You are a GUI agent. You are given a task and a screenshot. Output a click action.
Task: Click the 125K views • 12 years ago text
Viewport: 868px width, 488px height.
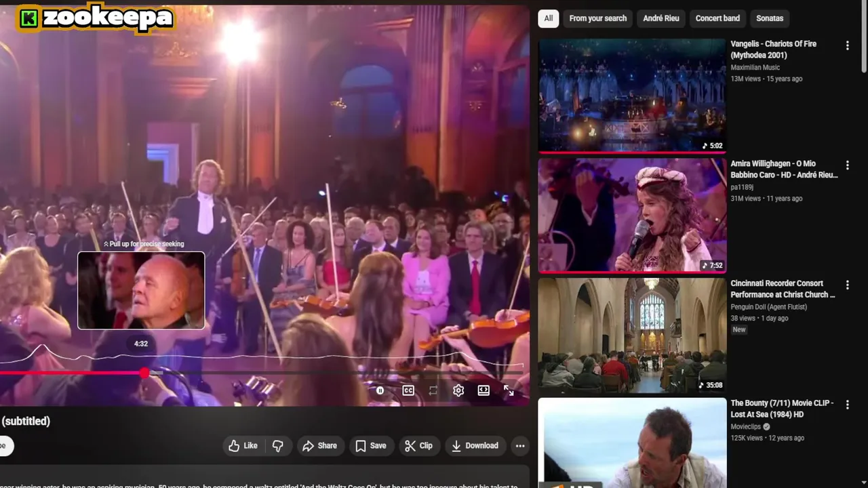(x=767, y=438)
